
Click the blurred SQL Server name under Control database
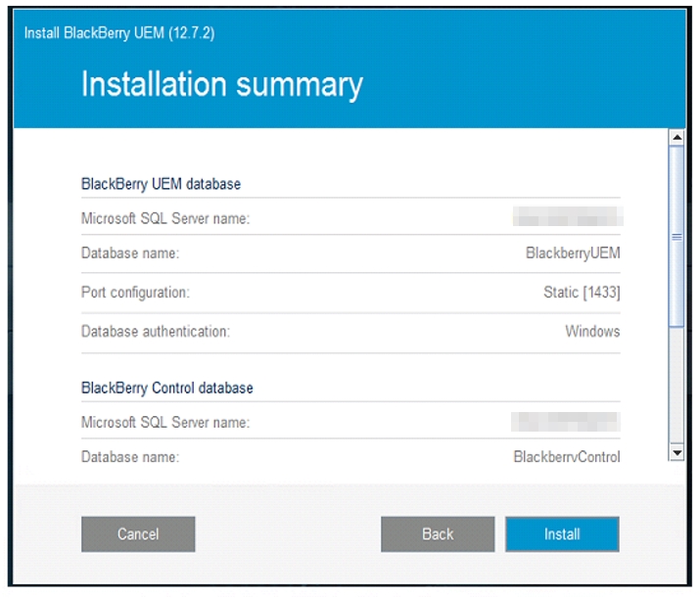[566, 422]
